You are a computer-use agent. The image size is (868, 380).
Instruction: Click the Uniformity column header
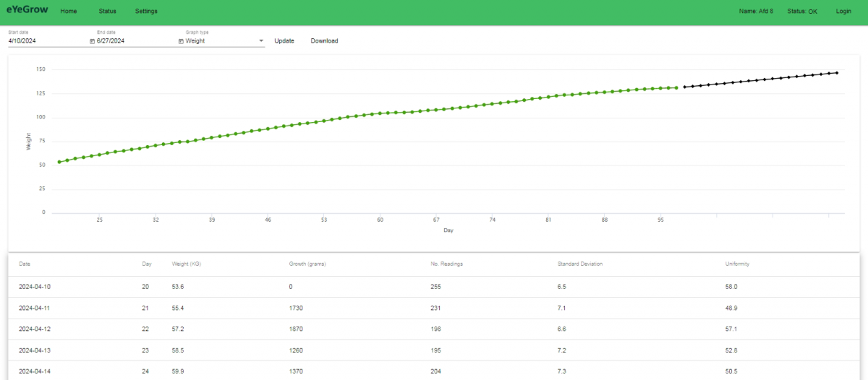737,264
